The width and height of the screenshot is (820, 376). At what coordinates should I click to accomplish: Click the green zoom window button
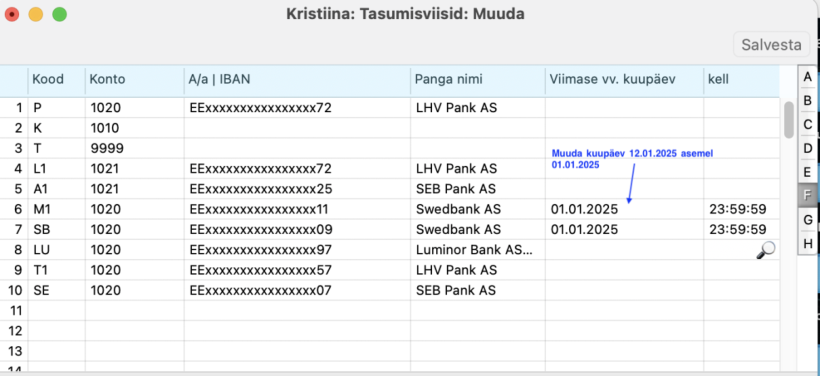60,14
